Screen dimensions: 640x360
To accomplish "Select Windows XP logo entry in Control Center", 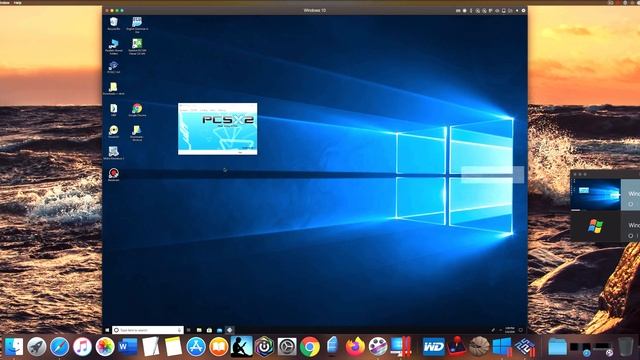I will tap(596, 226).
